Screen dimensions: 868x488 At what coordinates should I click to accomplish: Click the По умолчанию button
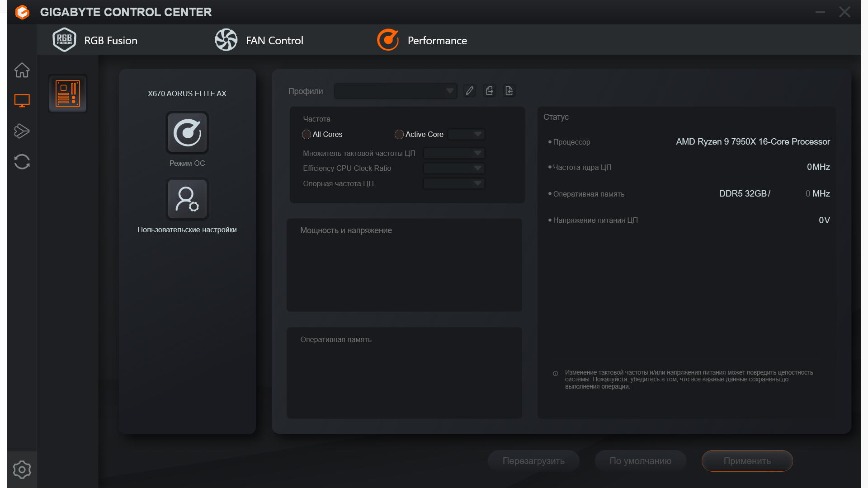[640, 461]
